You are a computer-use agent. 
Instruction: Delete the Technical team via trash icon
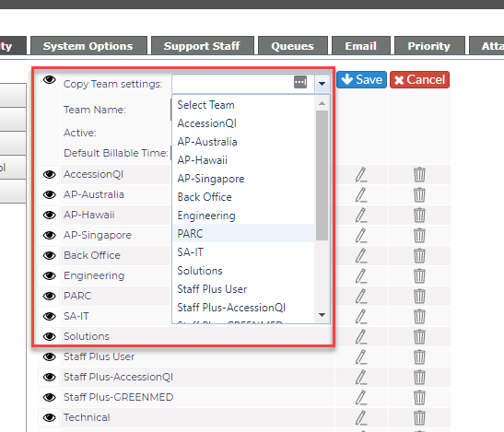(419, 418)
